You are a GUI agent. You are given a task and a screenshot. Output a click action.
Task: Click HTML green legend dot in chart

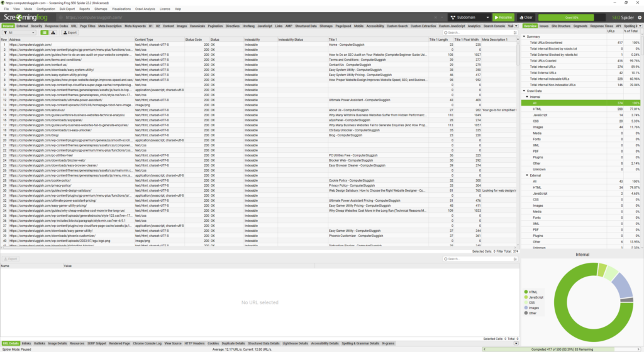tap(526, 292)
